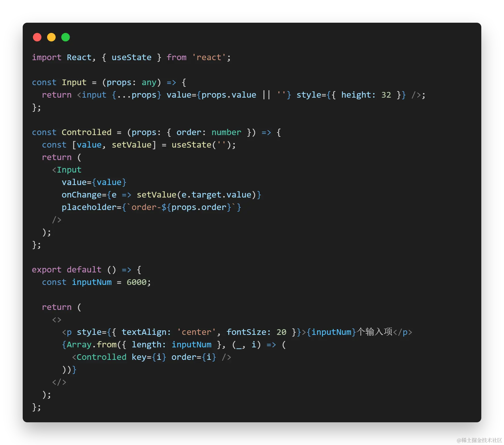Click 'order={i}' prop
504x445 pixels.
point(194,357)
